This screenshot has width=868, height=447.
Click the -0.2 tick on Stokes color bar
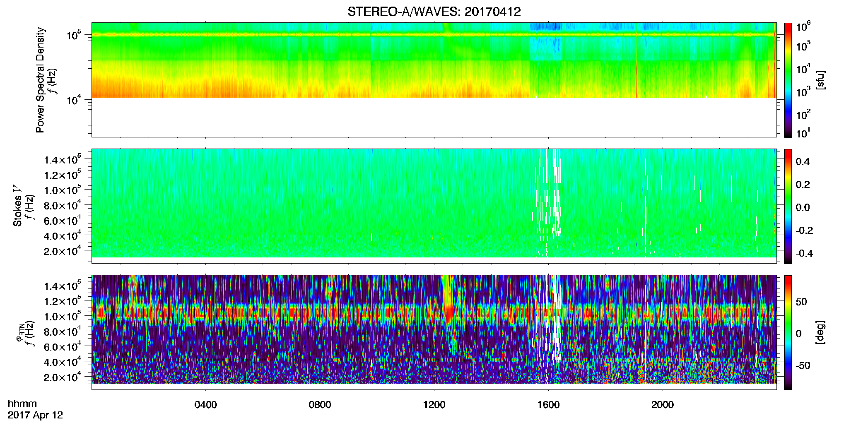pos(804,231)
